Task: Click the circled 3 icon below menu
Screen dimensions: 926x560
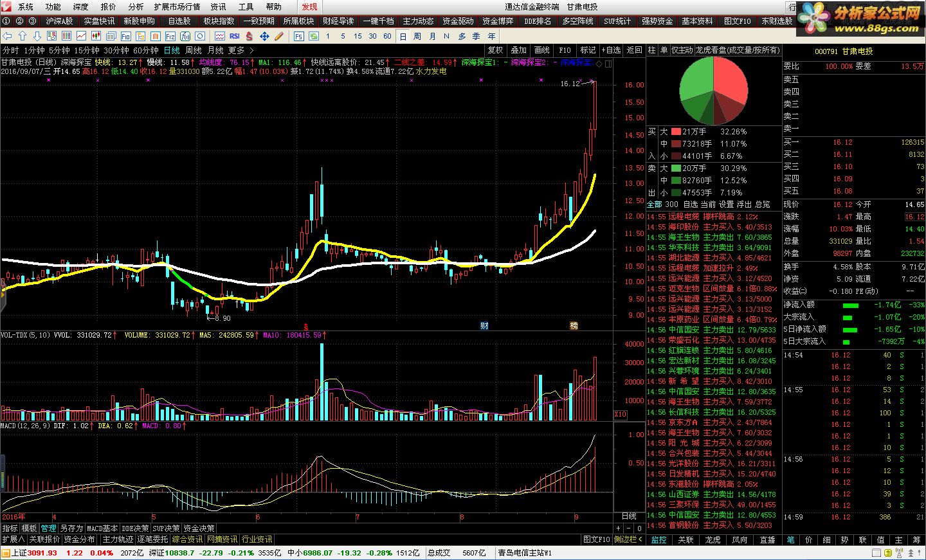Action: pos(32,21)
